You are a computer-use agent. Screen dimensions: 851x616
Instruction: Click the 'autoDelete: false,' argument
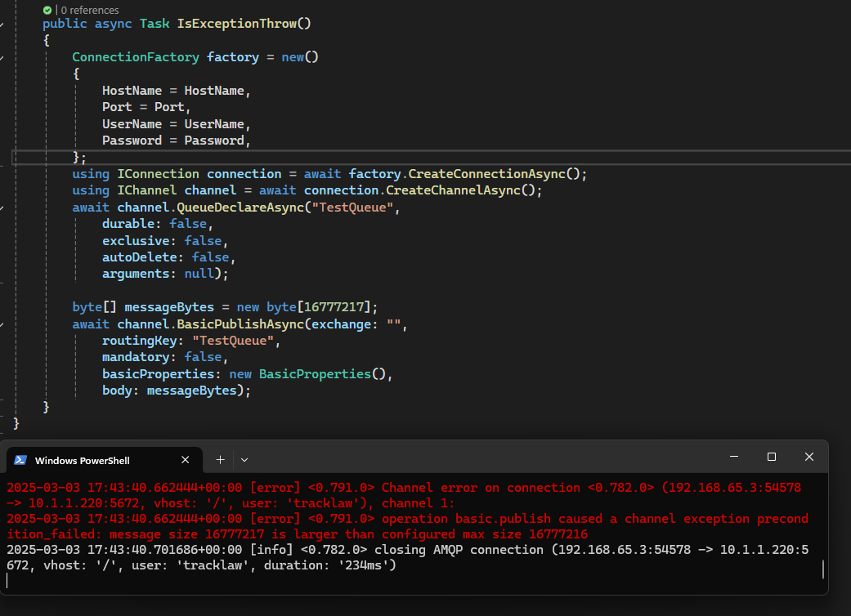168,257
